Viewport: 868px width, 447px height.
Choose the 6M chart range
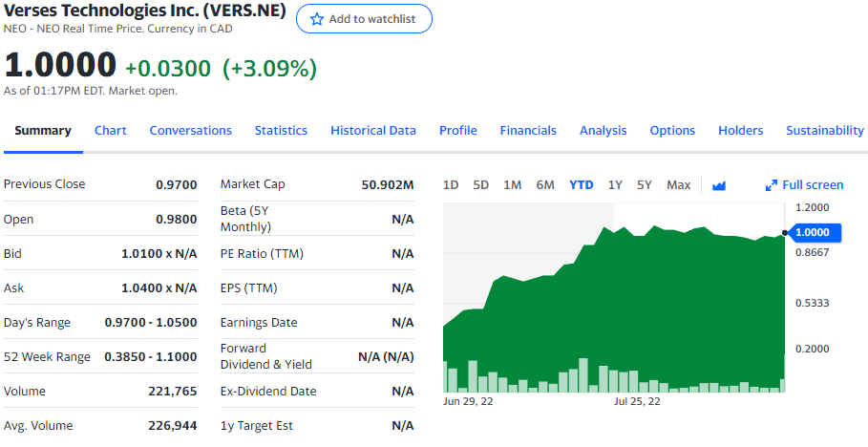[x=544, y=185]
